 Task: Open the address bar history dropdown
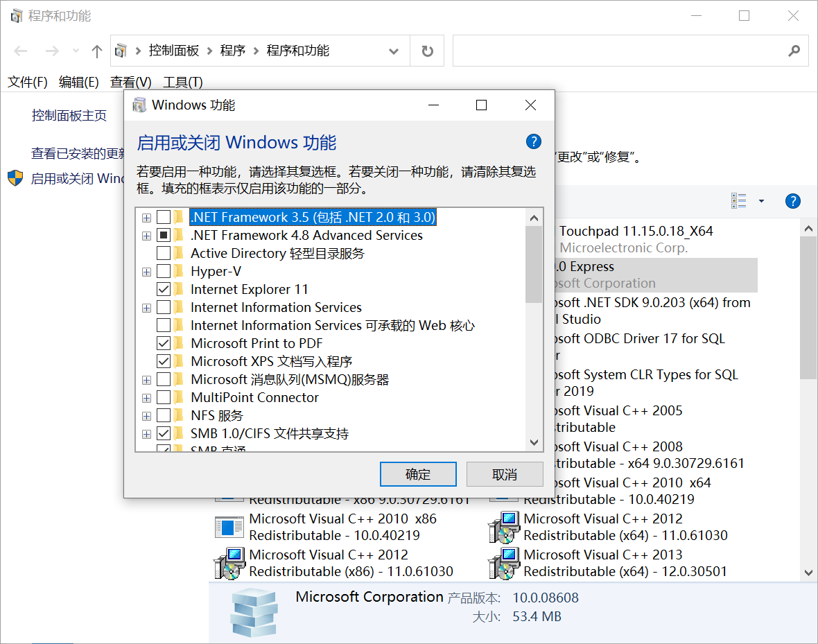click(394, 51)
